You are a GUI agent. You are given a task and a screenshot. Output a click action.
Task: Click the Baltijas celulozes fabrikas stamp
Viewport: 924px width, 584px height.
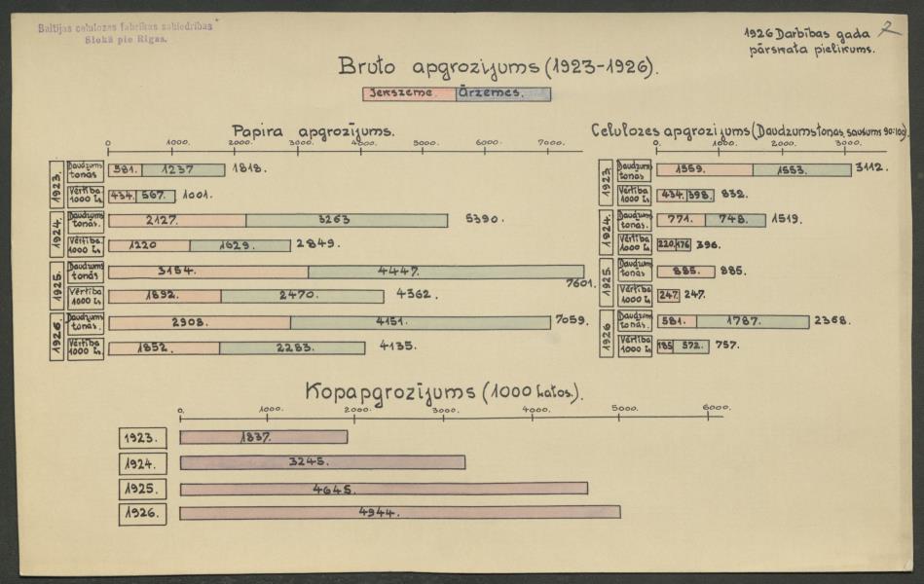[x=124, y=32]
